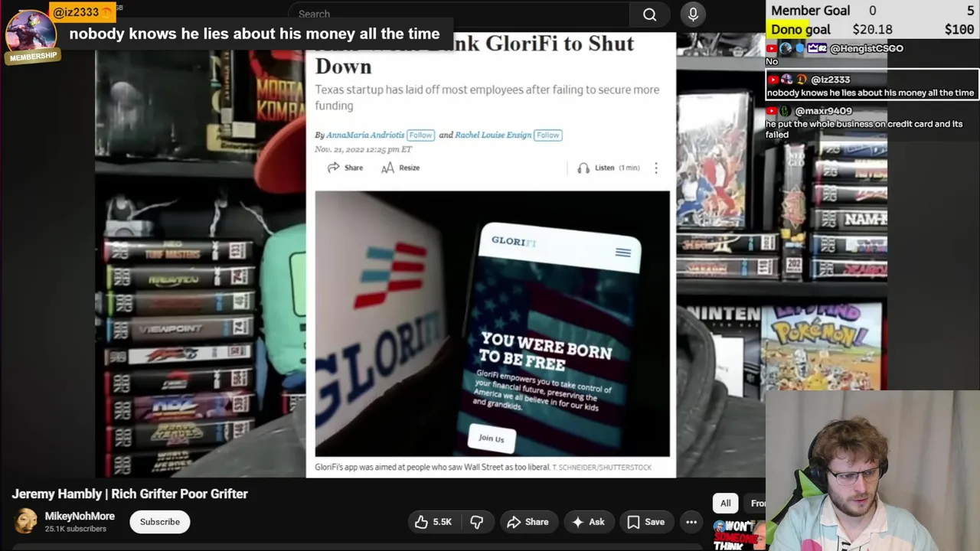
Task: Click the YouTube search magnifier button
Action: coord(649,14)
